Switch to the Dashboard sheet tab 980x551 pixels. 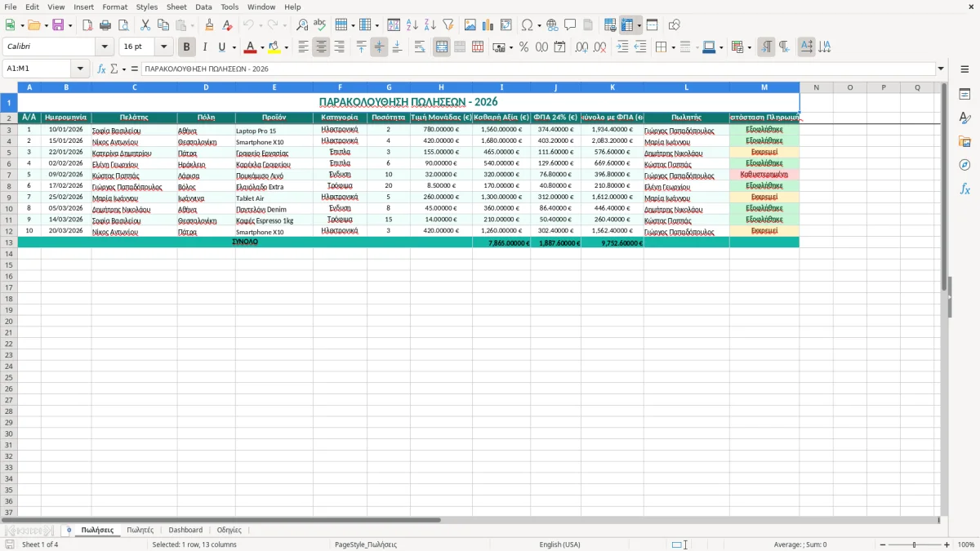[x=185, y=530]
